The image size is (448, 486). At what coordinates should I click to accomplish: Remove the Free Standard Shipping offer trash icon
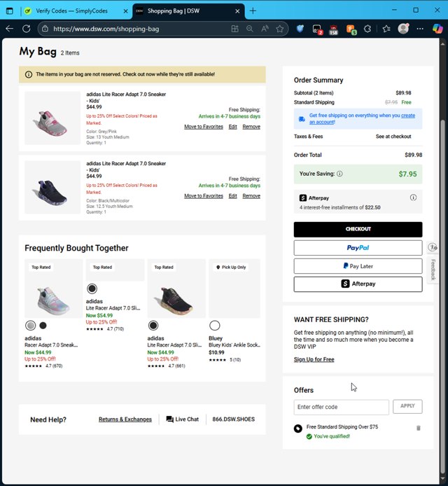pos(419,428)
